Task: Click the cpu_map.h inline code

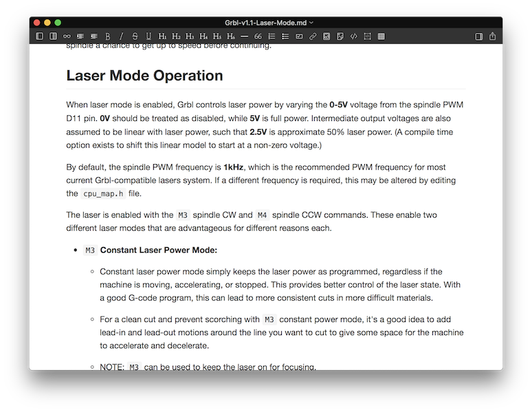Action: [x=103, y=194]
